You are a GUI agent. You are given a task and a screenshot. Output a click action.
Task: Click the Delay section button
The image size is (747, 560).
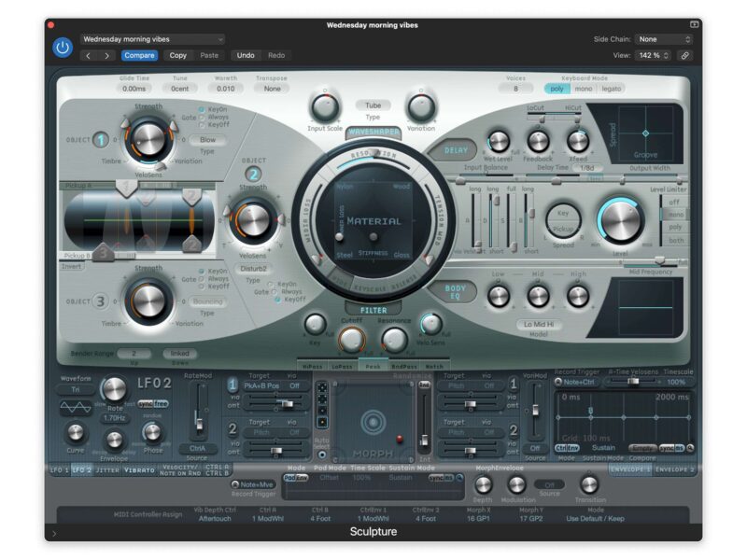[x=456, y=149]
